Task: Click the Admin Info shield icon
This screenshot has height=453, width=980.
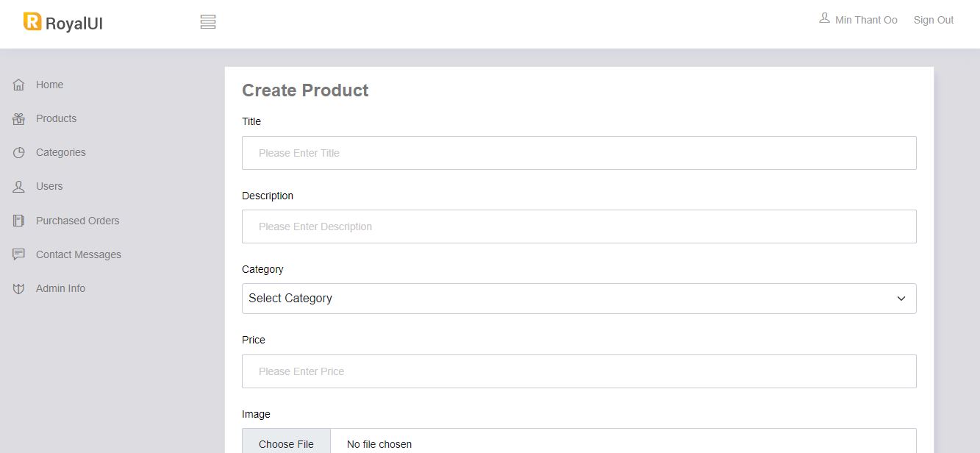Action: click(19, 288)
